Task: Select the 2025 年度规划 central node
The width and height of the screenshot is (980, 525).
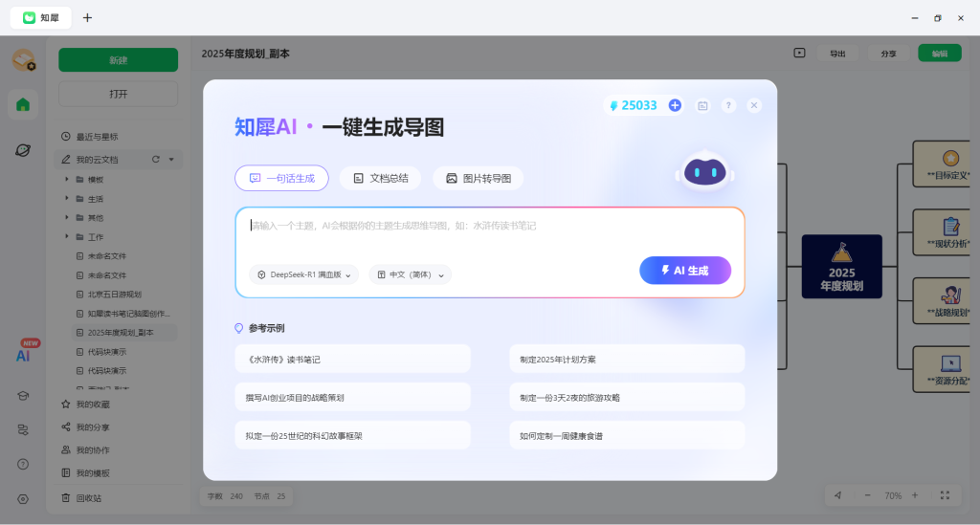Action: (x=842, y=267)
